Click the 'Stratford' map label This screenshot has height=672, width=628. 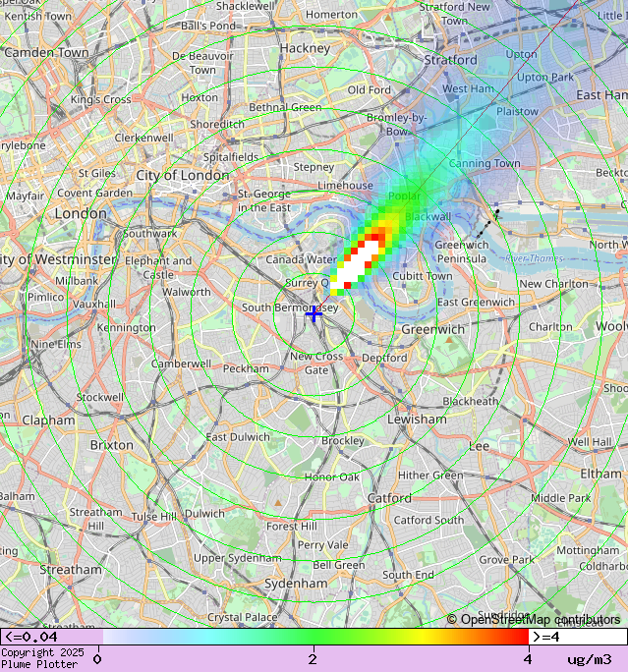pyautogui.click(x=450, y=60)
